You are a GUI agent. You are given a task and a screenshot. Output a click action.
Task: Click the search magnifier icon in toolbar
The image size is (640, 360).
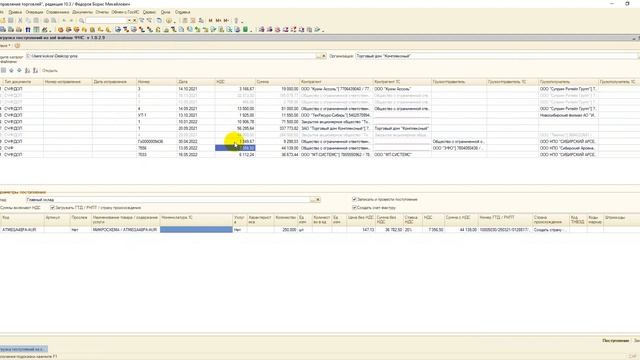click(x=82, y=20)
